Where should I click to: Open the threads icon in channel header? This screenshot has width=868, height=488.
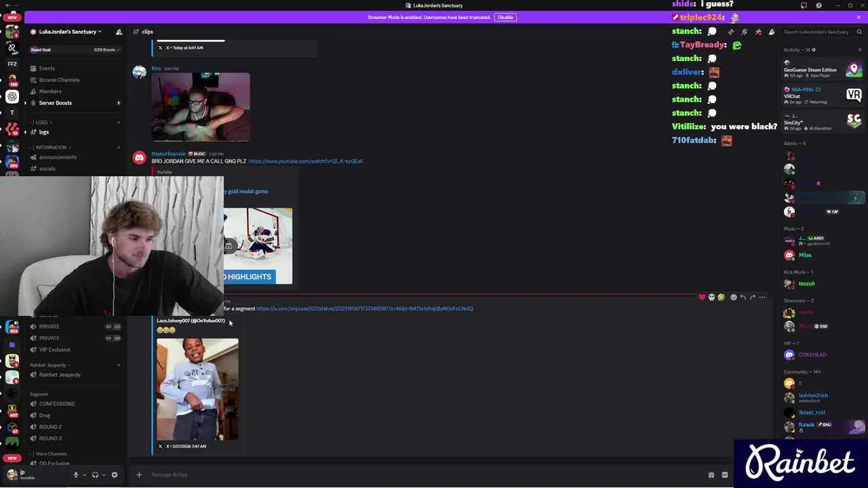730,32
